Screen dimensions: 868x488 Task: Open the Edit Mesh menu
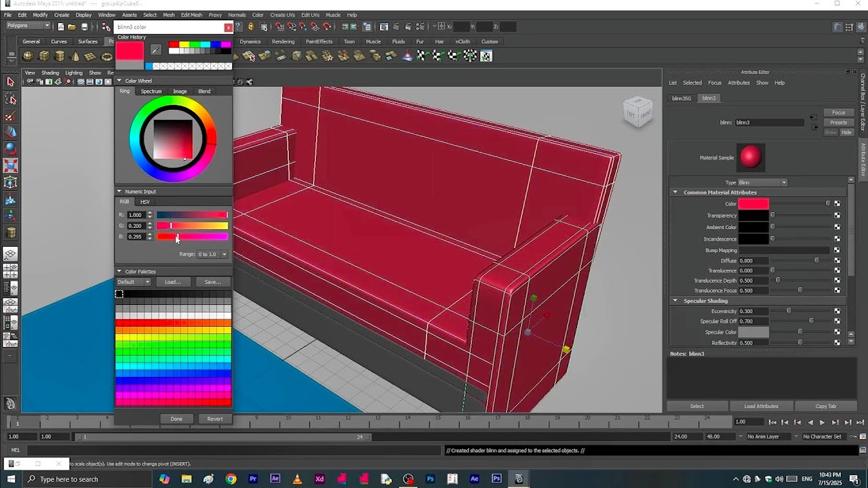pos(191,15)
